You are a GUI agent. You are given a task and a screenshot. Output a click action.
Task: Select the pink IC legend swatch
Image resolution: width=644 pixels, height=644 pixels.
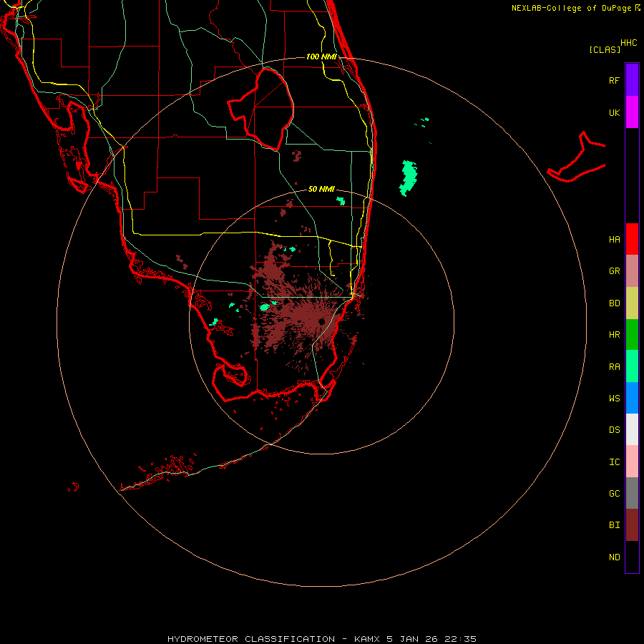(x=632, y=462)
